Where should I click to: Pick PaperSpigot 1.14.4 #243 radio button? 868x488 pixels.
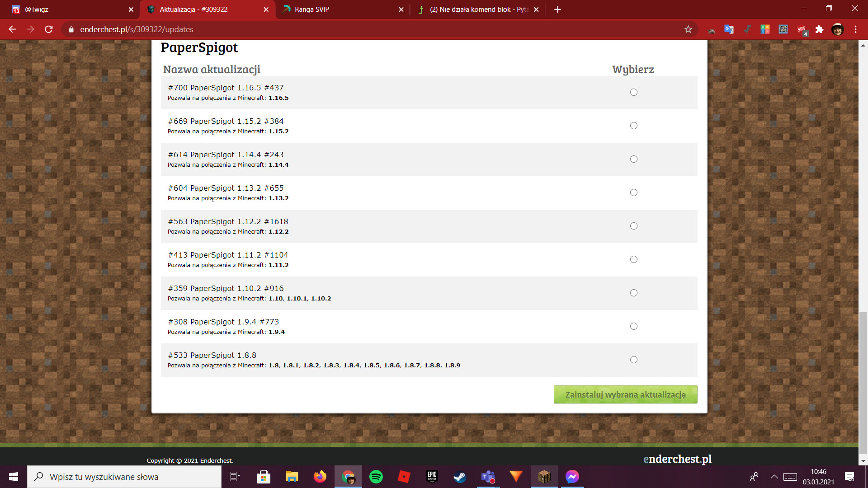click(x=634, y=159)
